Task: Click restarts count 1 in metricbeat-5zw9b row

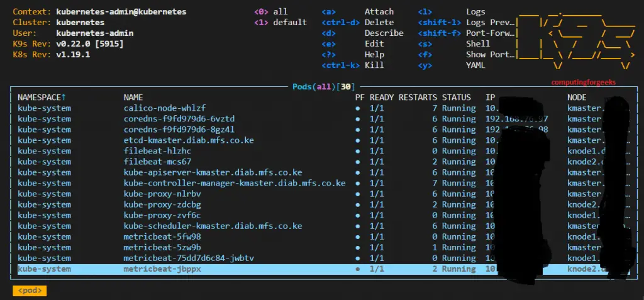Action: [x=435, y=247]
